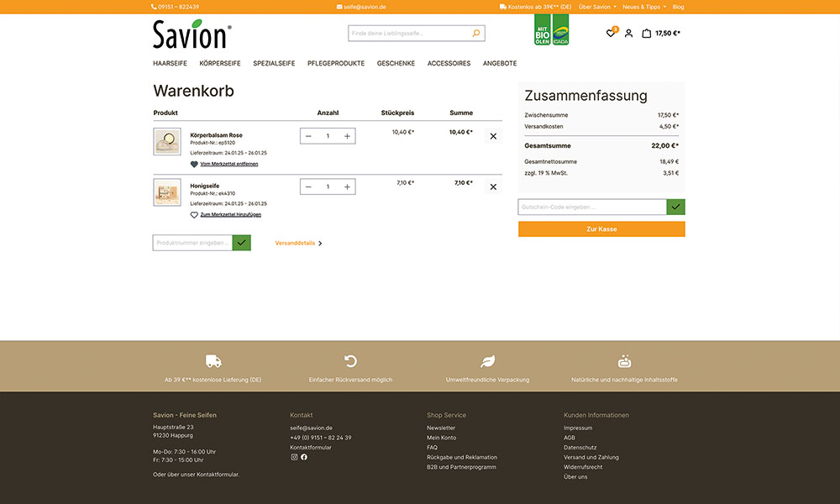Open Körperbalsam Rose product thumbnail
This screenshot has width=840, height=504.
pyautogui.click(x=167, y=141)
